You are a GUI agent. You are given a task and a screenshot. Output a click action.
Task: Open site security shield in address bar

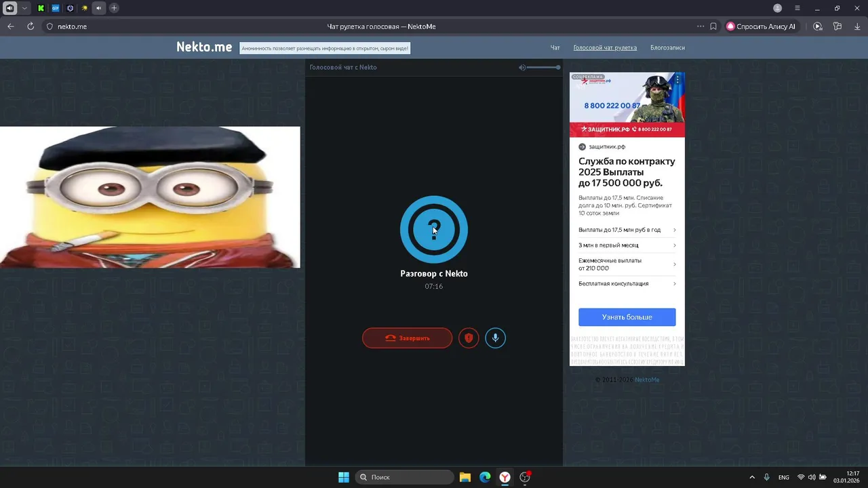50,26
